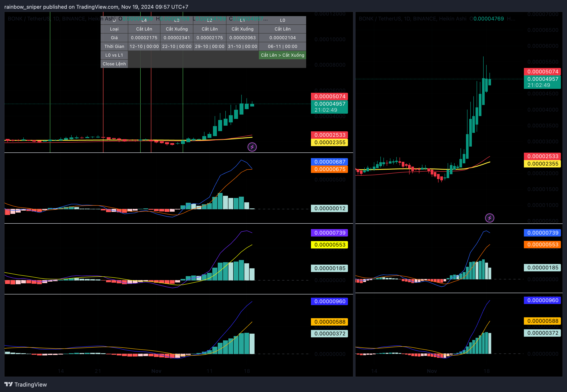Click the purple lightning icon in left chart
This screenshot has height=392, width=567.
[252, 147]
